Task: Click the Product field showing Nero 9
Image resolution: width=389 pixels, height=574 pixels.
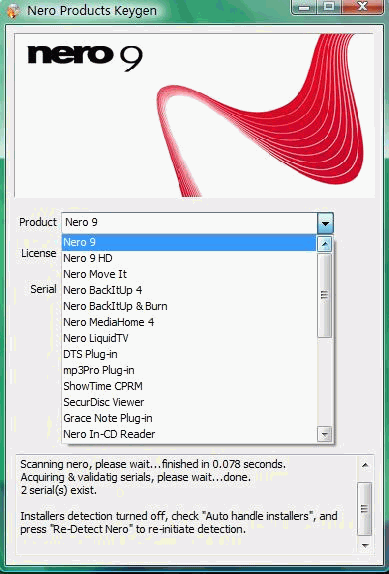Action: pos(189,223)
